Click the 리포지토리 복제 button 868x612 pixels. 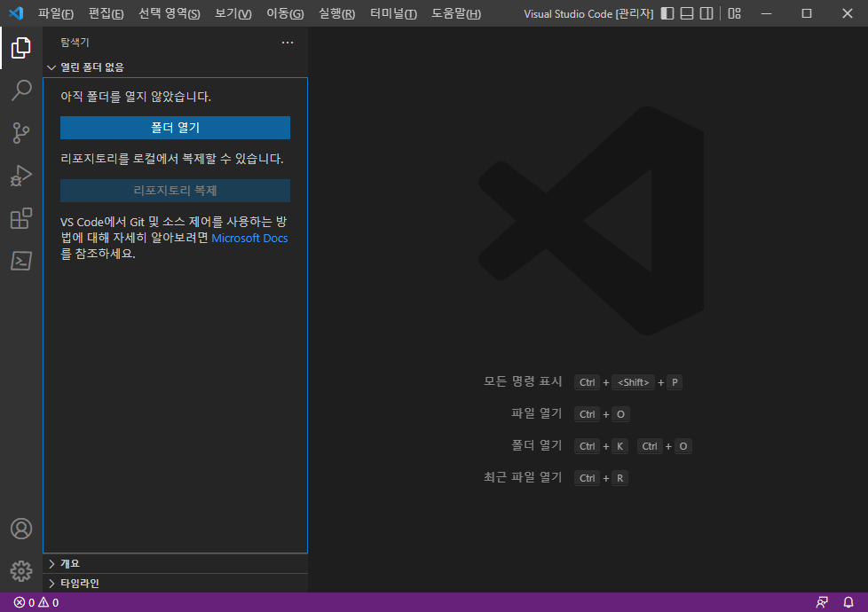pyautogui.click(x=175, y=191)
